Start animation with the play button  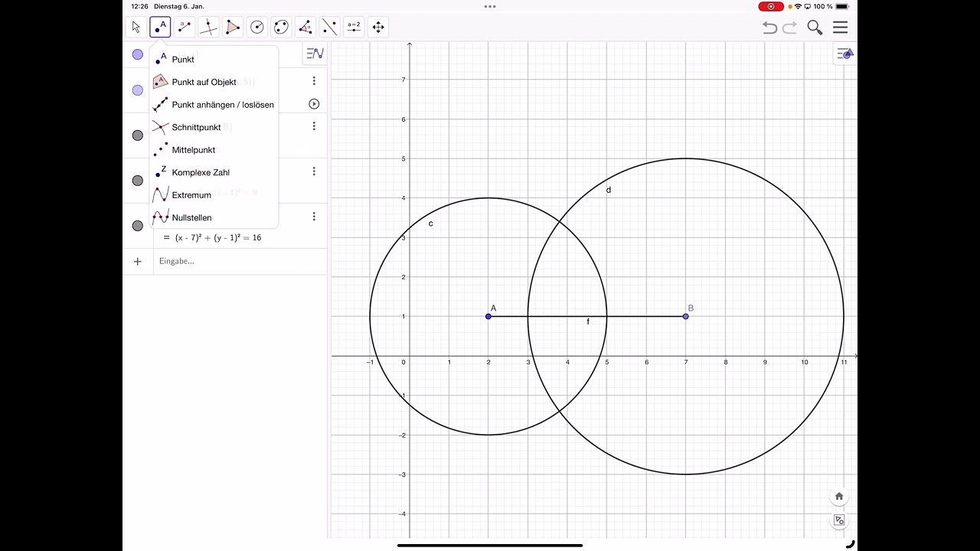click(314, 104)
